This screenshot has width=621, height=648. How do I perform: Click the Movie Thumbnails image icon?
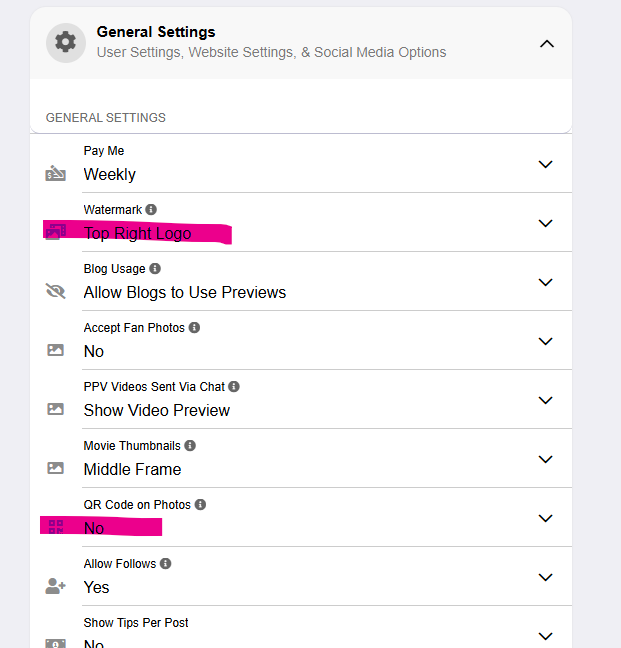(x=55, y=468)
